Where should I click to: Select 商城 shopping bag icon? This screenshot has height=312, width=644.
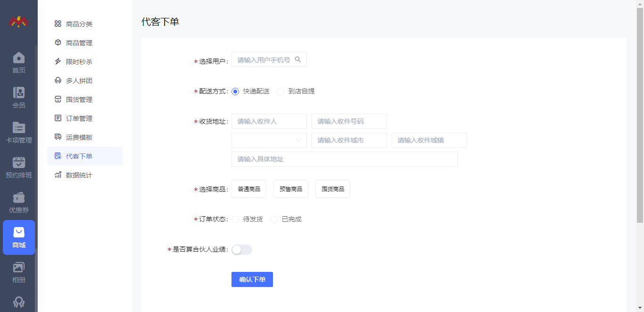tap(19, 232)
